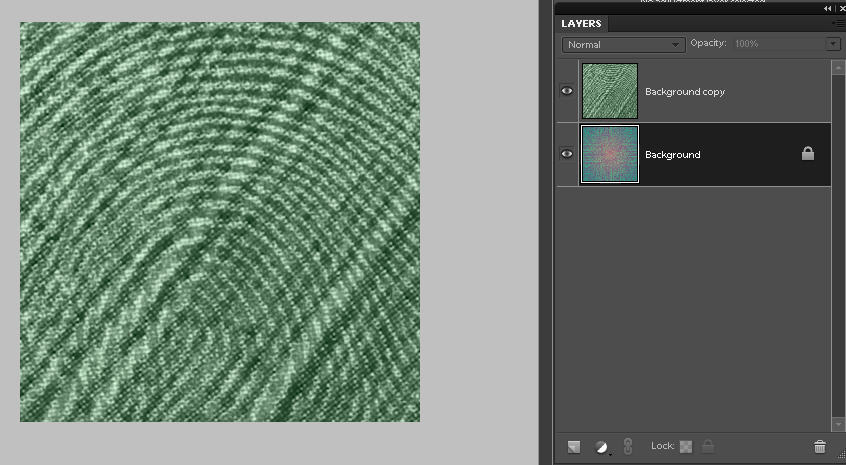Select Background layer thumbnail

610,154
